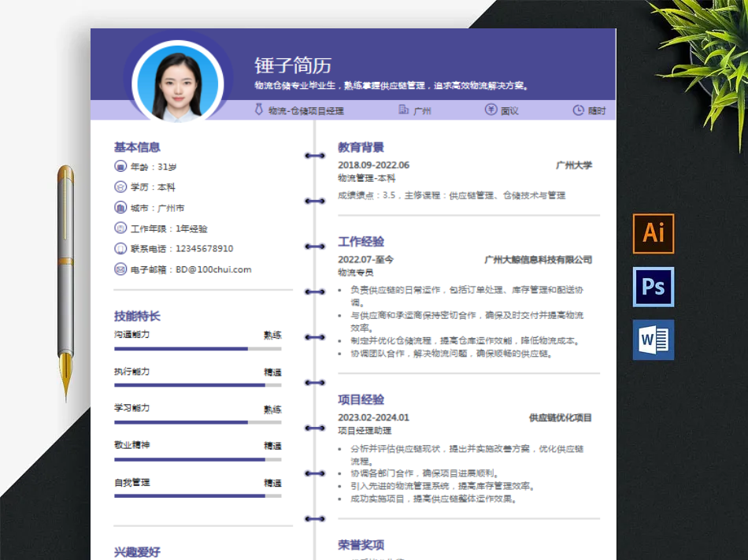Click the 学习能力 skill progress bar
Viewport: 748px width, 560px height.
198,422
